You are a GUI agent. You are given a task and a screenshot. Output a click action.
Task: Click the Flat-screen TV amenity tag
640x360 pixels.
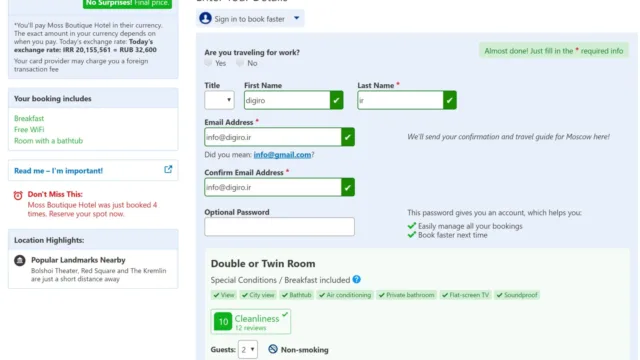465,295
